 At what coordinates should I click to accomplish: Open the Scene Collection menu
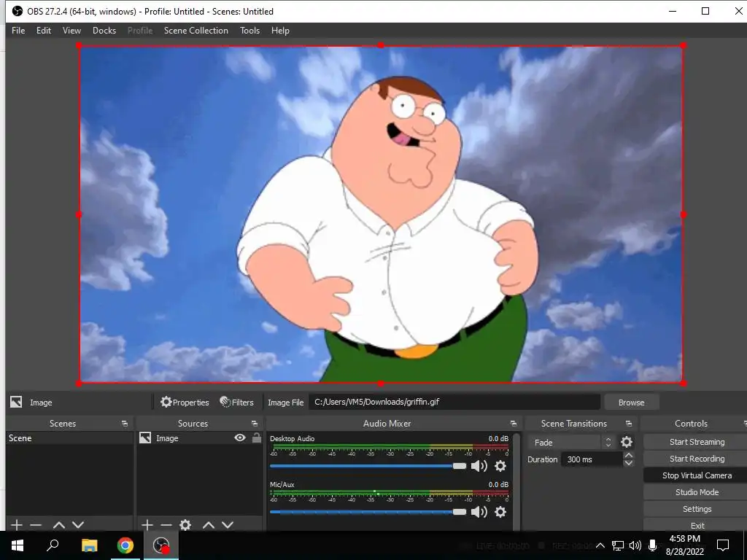pos(196,31)
